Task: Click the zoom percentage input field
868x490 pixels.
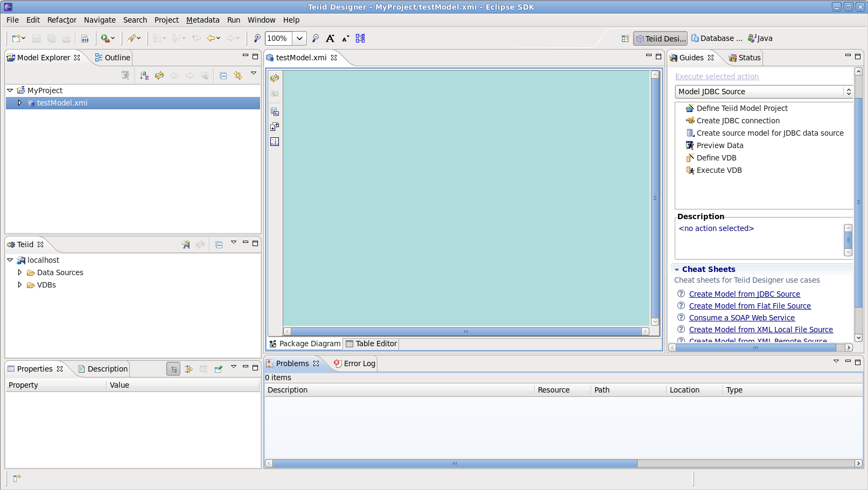Action: [x=279, y=38]
